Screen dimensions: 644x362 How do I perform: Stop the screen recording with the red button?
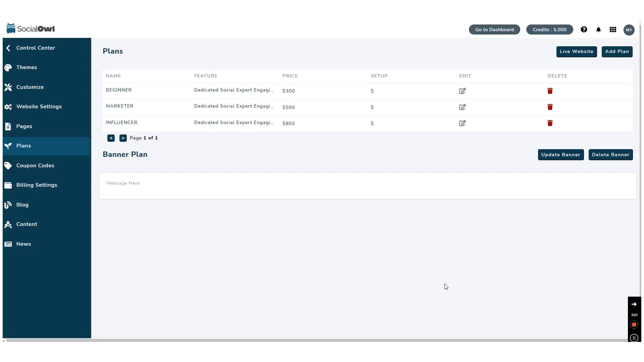coord(634,325)
